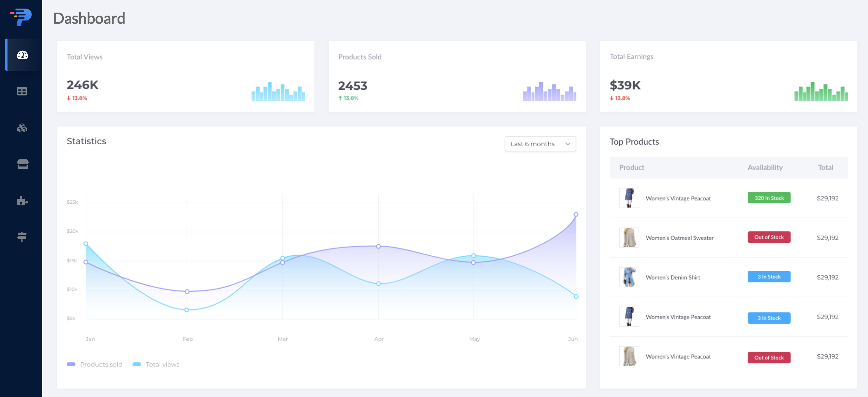
Task: Click the 320 In Stock badge
Action: tap(769, 197)
